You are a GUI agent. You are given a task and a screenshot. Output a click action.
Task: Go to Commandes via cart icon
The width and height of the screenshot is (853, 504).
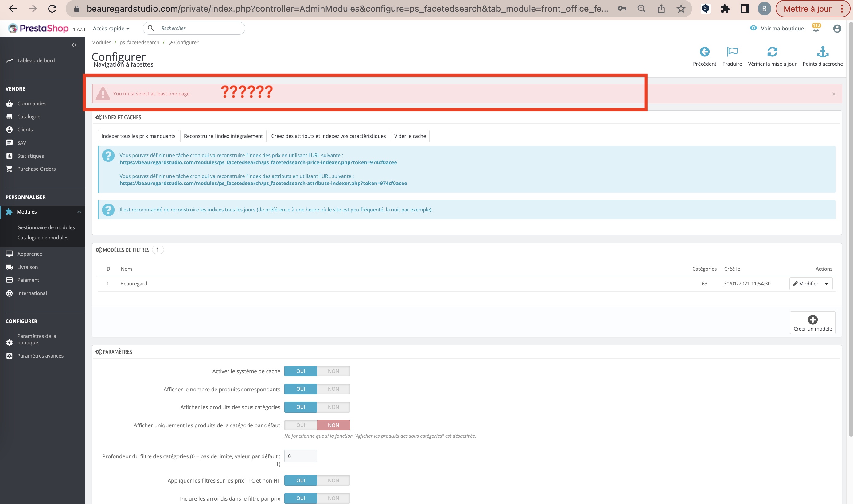point(10,103)
